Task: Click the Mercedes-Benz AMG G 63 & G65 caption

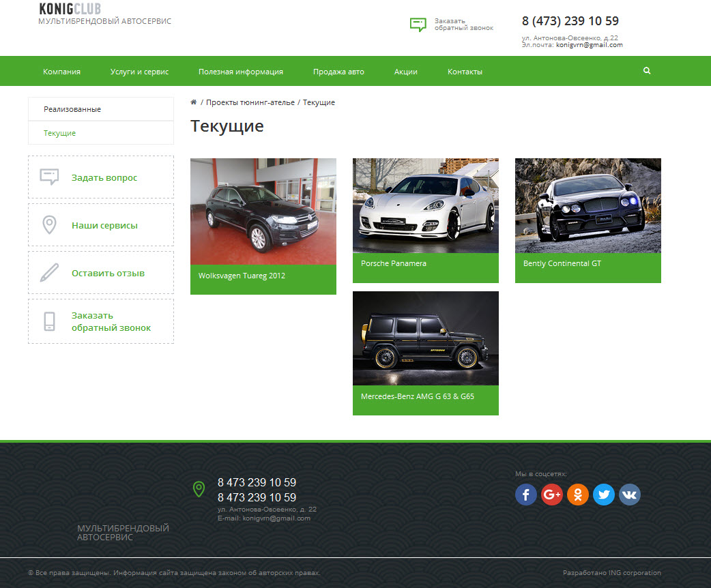Action: (x=418, y=396)
